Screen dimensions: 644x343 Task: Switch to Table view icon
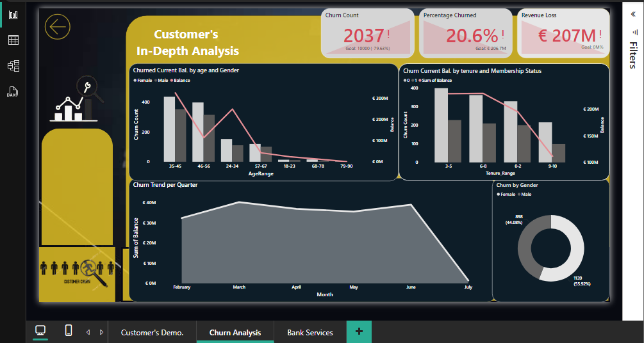tap(13, 40)
